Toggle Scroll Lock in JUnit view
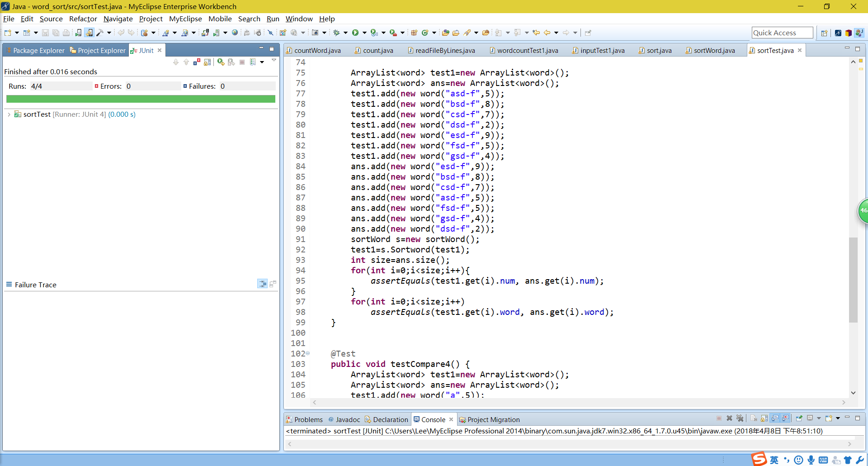This screenshot has width=868, height=466. (x=208, y=62)
